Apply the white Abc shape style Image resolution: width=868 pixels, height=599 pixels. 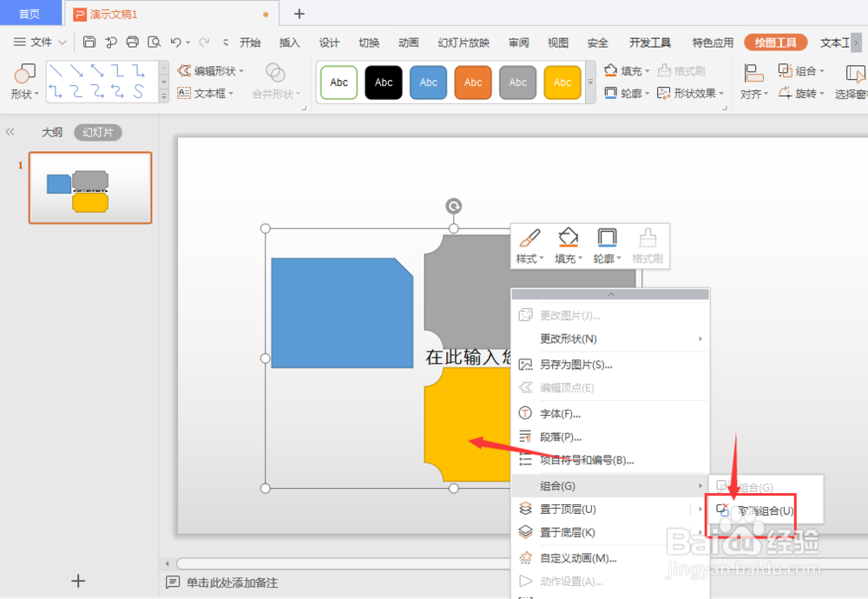339,82
